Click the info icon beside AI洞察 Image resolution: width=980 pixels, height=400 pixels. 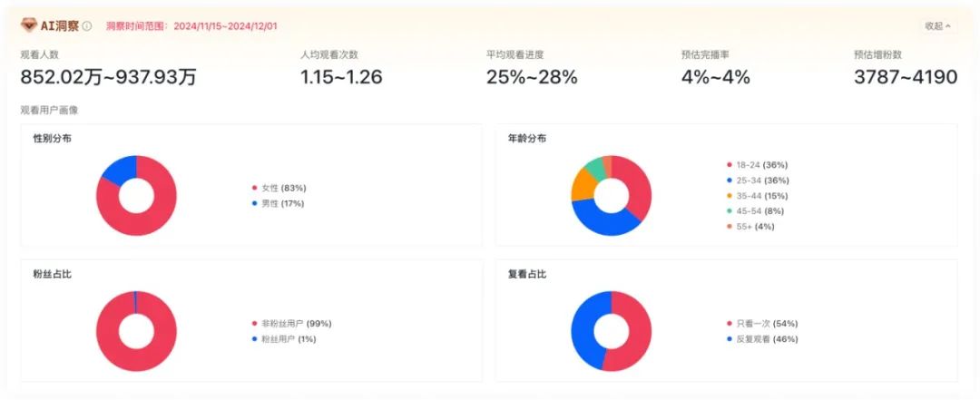87,26
